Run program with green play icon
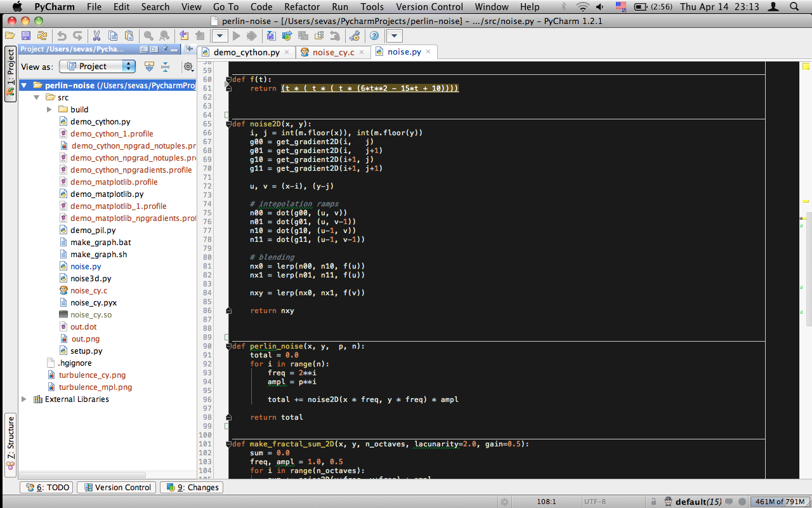The width and height of the screenshot is (812, 508). coord(236,36)
